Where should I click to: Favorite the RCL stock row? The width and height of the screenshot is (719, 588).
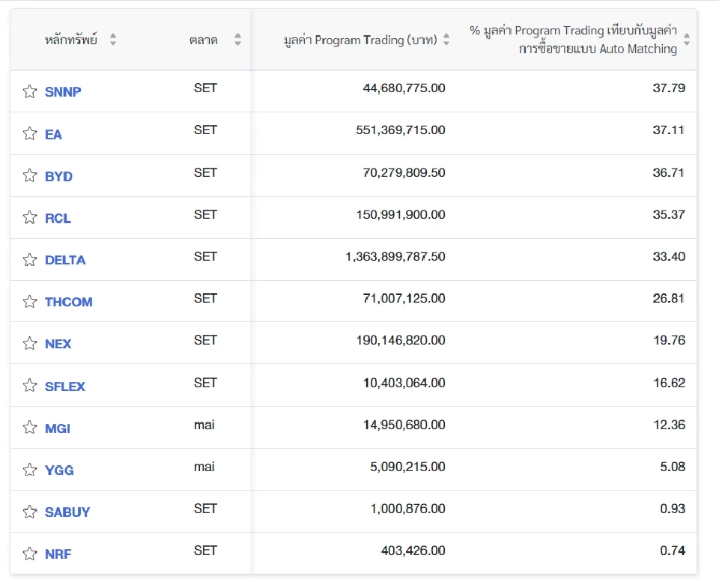[30, 218]
